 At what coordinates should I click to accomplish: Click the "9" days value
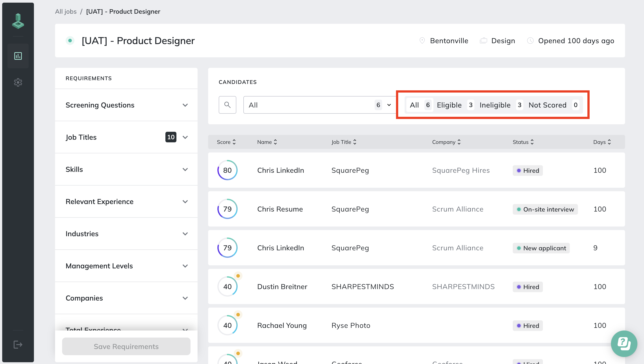pos(596,248)
